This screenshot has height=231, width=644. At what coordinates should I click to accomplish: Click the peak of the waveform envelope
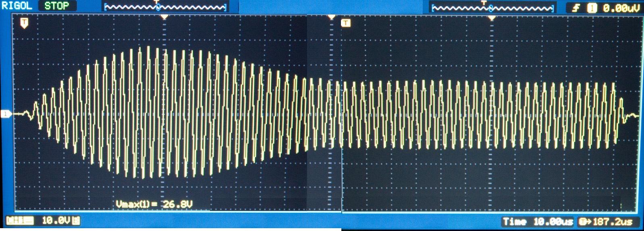pyautogui.click(x=148, y=47)
